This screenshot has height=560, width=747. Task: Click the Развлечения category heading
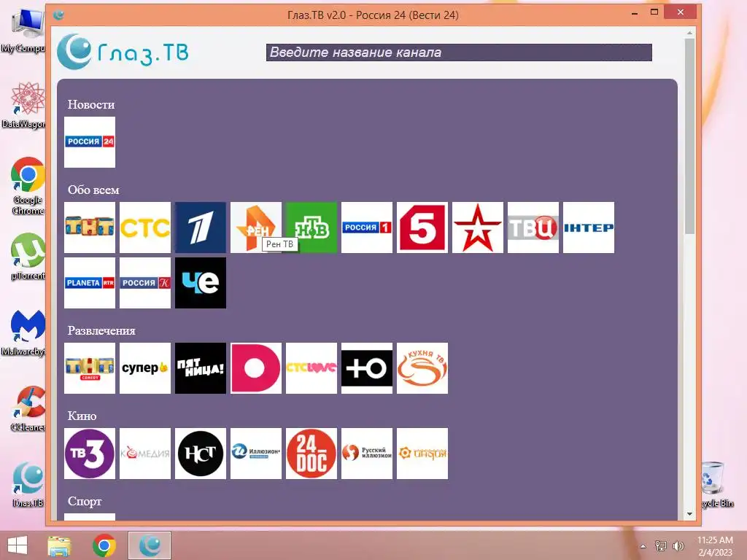pos(101,330)
